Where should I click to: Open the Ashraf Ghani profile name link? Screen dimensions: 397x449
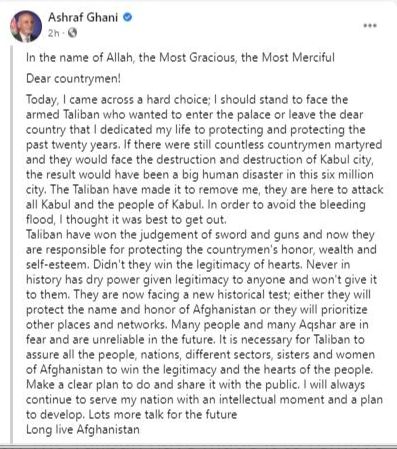83,17
